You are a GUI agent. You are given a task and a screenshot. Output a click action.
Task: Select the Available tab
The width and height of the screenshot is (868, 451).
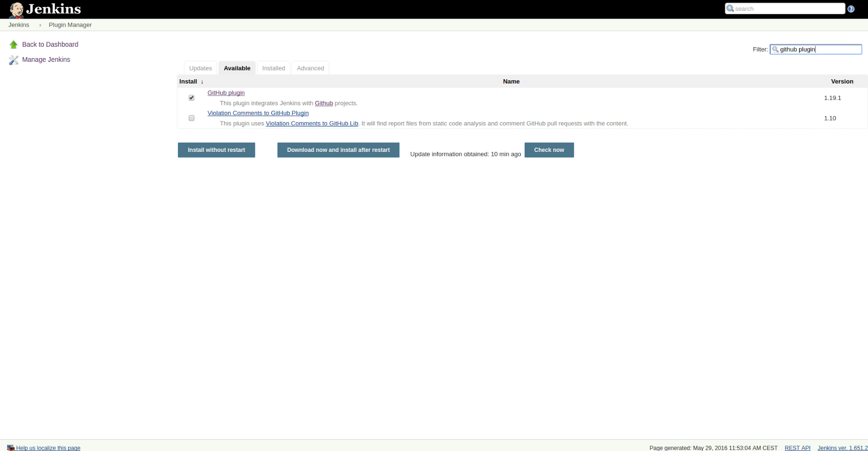[237, 68]
